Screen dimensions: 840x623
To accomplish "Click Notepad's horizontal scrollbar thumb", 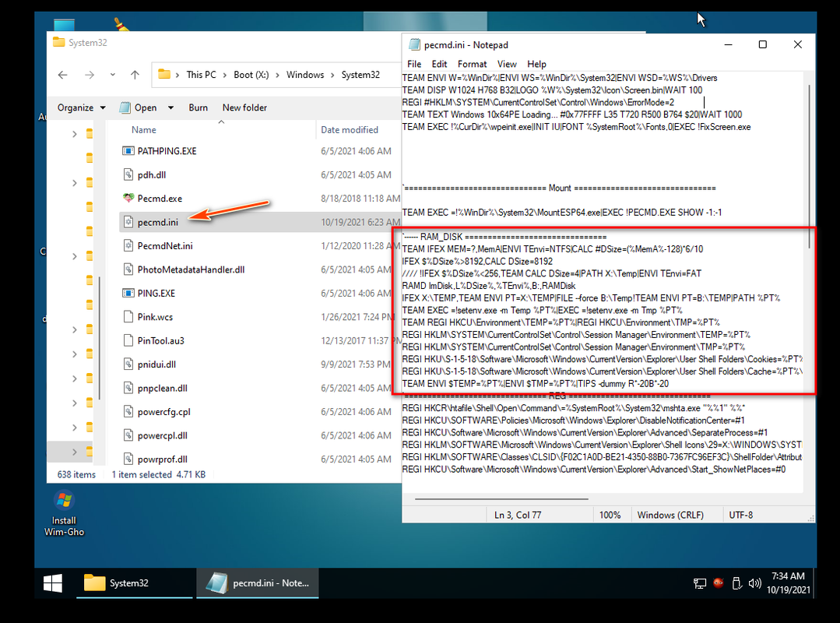I will tap(501, 498).
